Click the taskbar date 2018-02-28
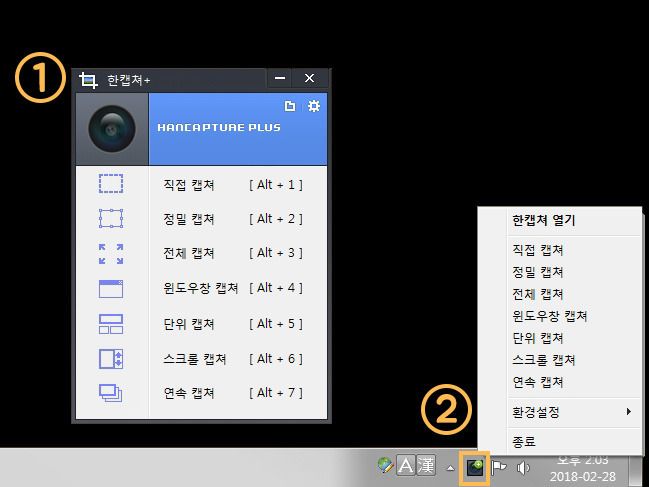Image resolution: width=649 pixels, height=487 pixels. click(x=583, y=477)
